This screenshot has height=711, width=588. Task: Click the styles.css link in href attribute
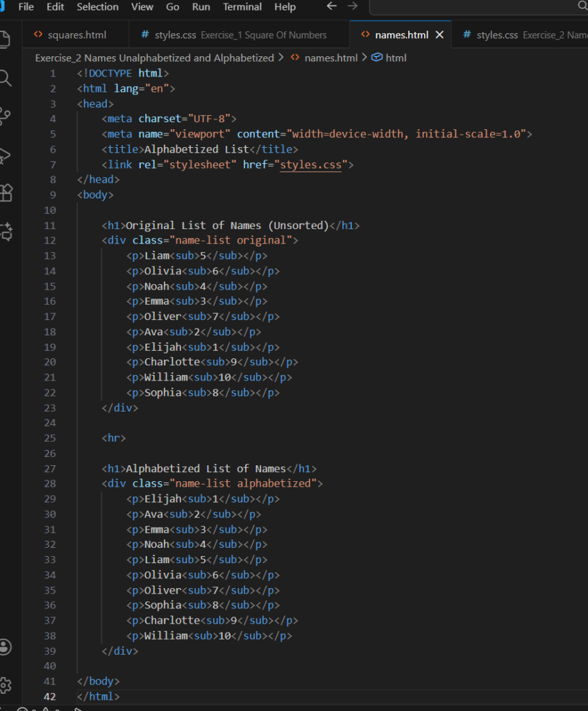pos(310,165)
